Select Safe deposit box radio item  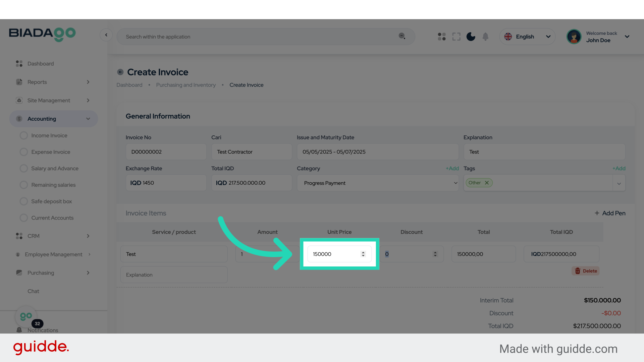(23, 201)
